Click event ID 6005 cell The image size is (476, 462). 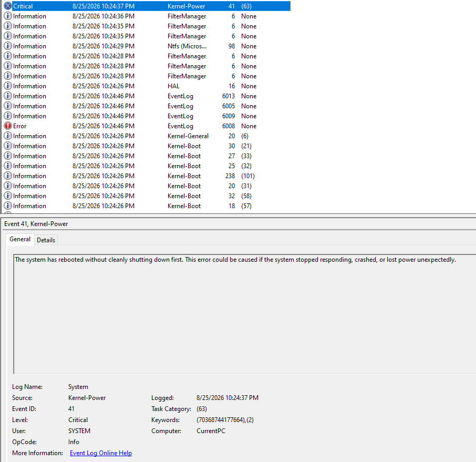click(229, 106)
